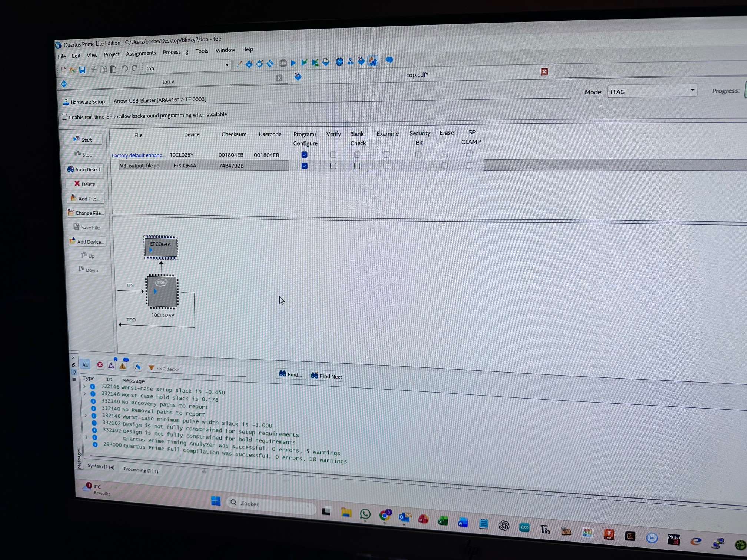Open the Timing Analyzer clock icon
The height and width of the screenshot is (560, 747).
[339, 62]
